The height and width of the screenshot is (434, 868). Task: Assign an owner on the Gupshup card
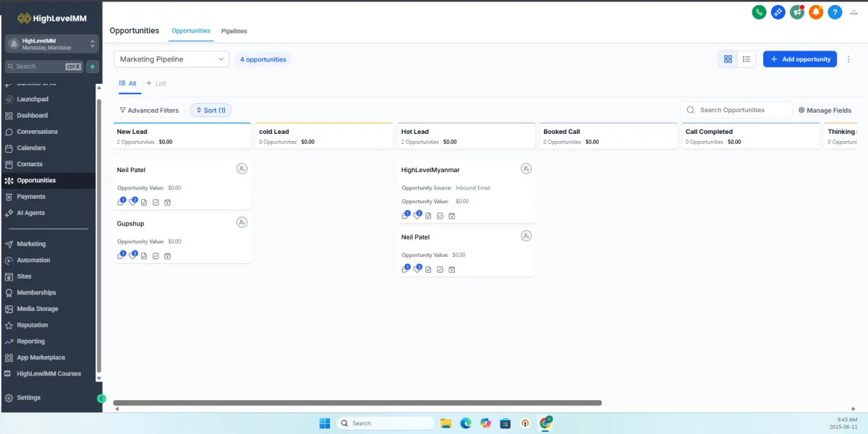click(x=242, y=222)
